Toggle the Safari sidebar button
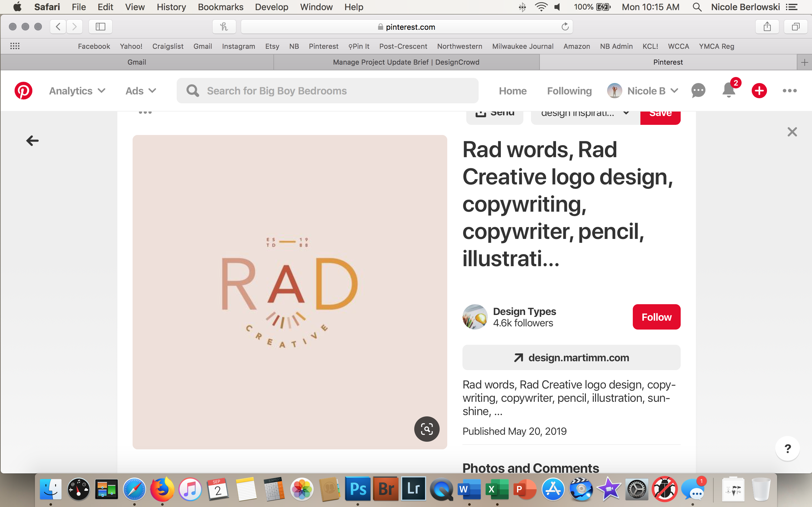 pos(100,27)
